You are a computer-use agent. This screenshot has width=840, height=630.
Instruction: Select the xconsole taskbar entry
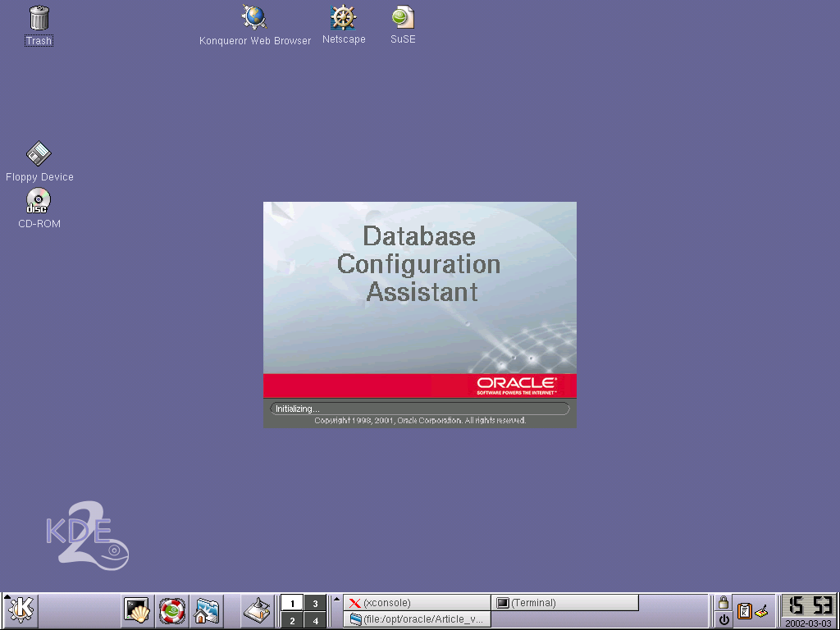coord(417,603)
